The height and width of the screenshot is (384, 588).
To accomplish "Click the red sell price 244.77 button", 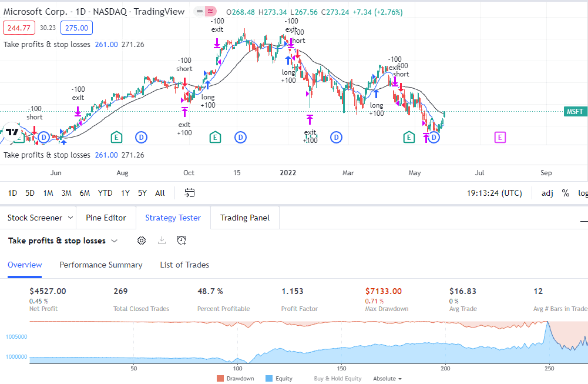I will pyautogui.click(x=19, y=28).
